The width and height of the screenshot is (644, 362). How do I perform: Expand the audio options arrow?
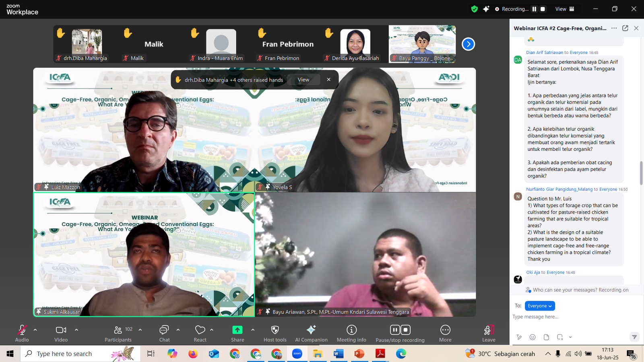tap(35, 330)
